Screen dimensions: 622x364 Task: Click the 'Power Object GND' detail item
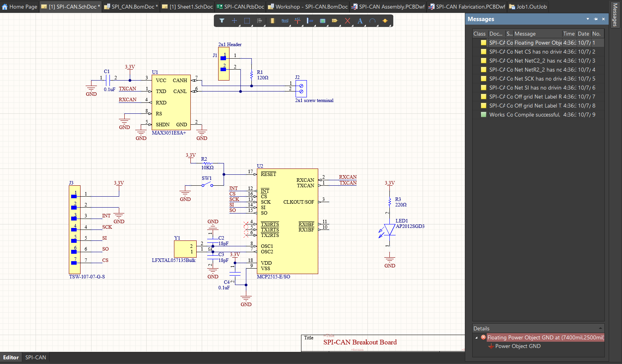click(518, 346)
